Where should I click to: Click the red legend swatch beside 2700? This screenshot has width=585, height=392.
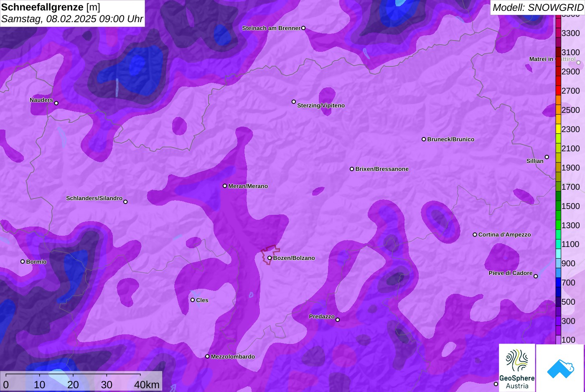[x=558, y=91]
